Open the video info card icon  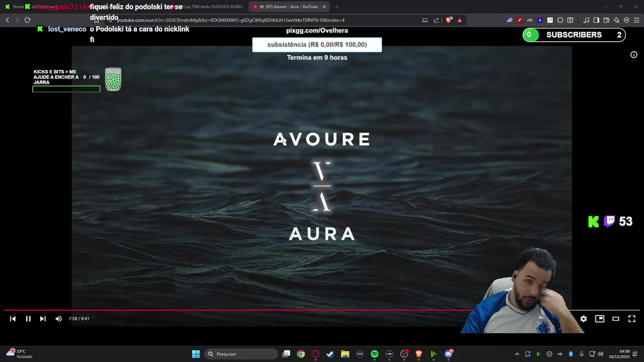pos(634,55)
